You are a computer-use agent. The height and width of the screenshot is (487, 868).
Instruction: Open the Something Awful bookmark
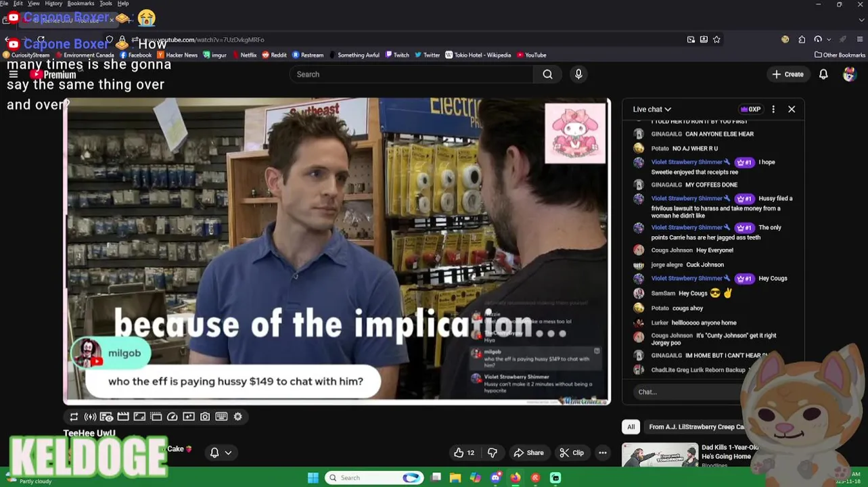coord(354,55)
